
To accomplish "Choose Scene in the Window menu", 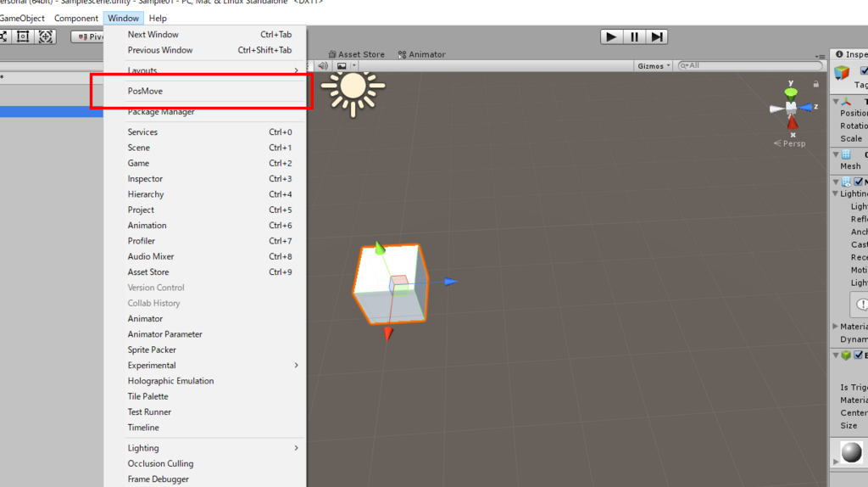I will [x=205, y=148].
